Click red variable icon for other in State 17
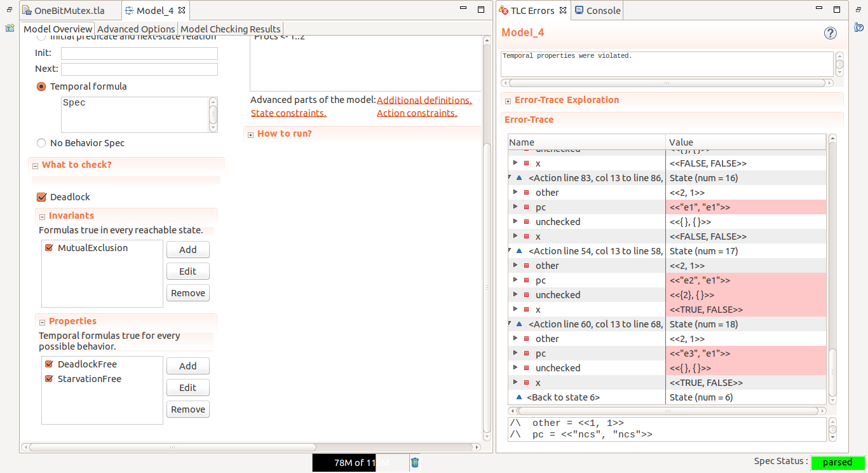Image resolution: width=868 pixels, height=473 pixels. click(527, 266)
